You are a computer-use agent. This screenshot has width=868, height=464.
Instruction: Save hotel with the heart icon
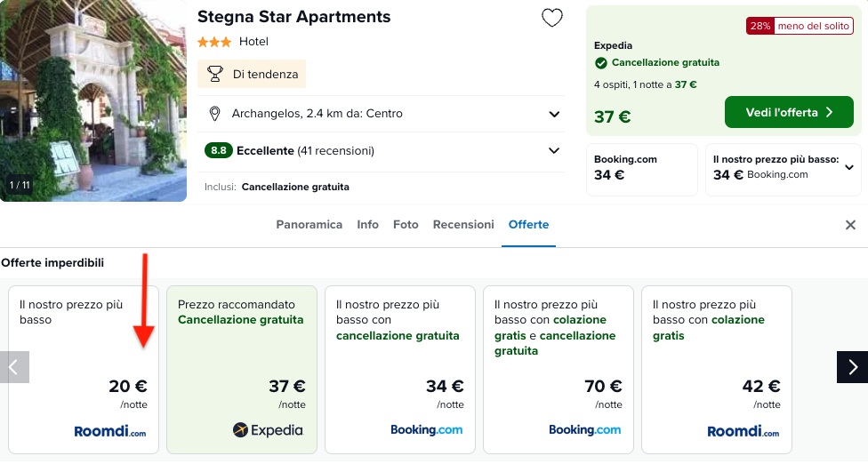(552, 18)
